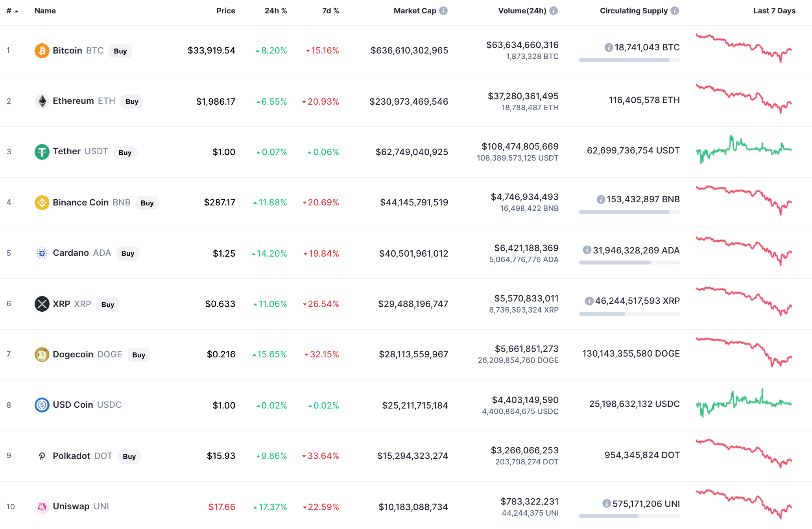The width and height of the screenshot is (812, 529).
Task: Click the XRP black logo icon
Action: [x=42, y=304]
